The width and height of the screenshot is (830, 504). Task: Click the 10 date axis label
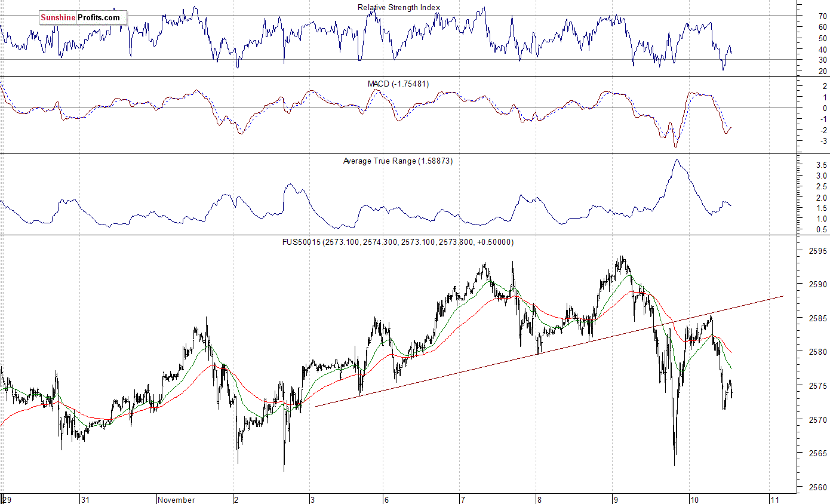point(695,499)
